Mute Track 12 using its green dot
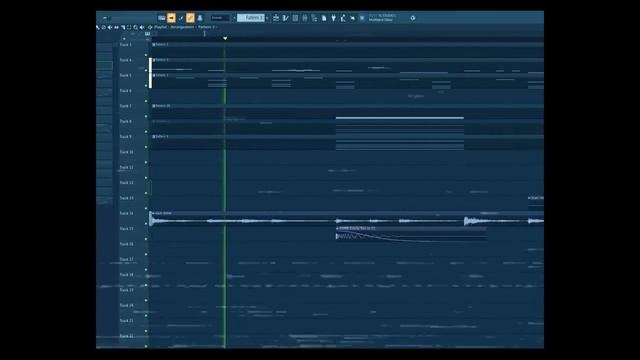 (x=146, y=193)
